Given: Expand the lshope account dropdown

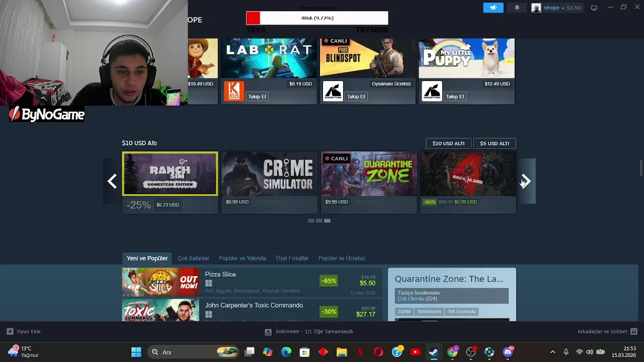Looking at the screenshot, I should [561, 8].
